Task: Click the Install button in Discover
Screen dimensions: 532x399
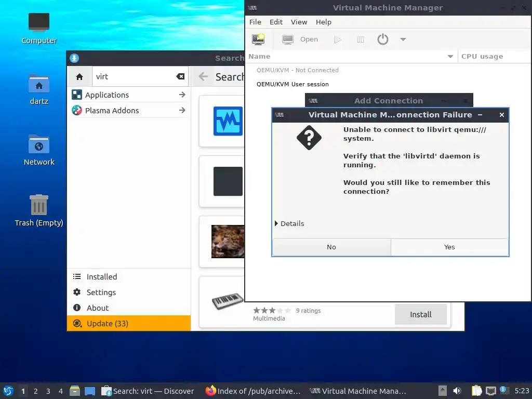Action: coord(421,314)
